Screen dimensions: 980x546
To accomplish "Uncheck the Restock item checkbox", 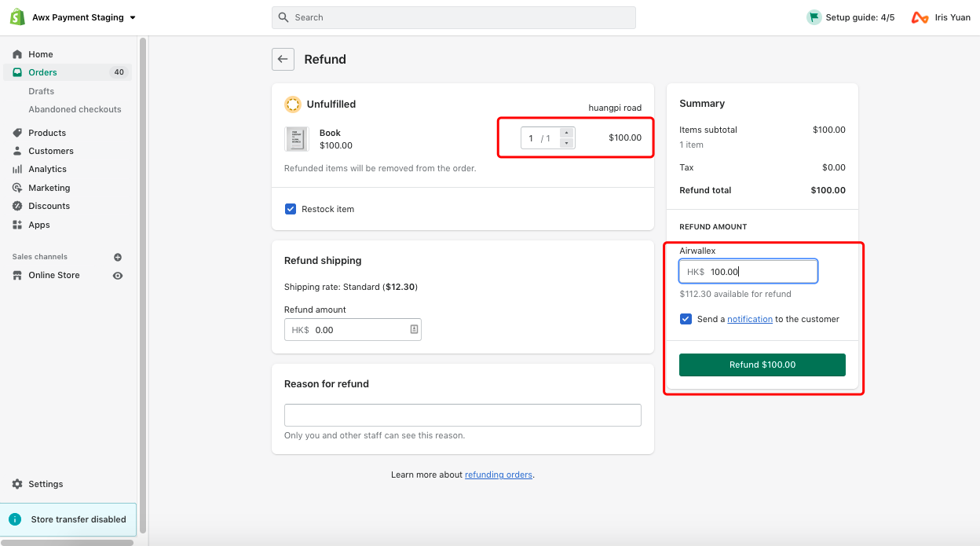I will click(291, 209).
